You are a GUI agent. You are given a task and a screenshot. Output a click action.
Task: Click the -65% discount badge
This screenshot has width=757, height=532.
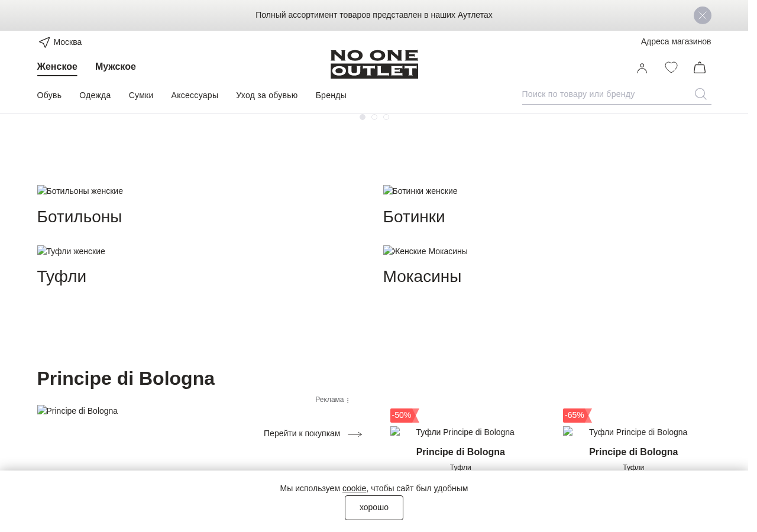[577, 416]
